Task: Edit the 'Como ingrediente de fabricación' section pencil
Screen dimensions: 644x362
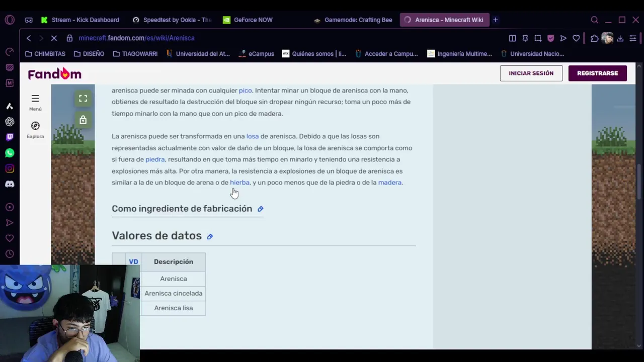Action: click(x=260, y=209)
